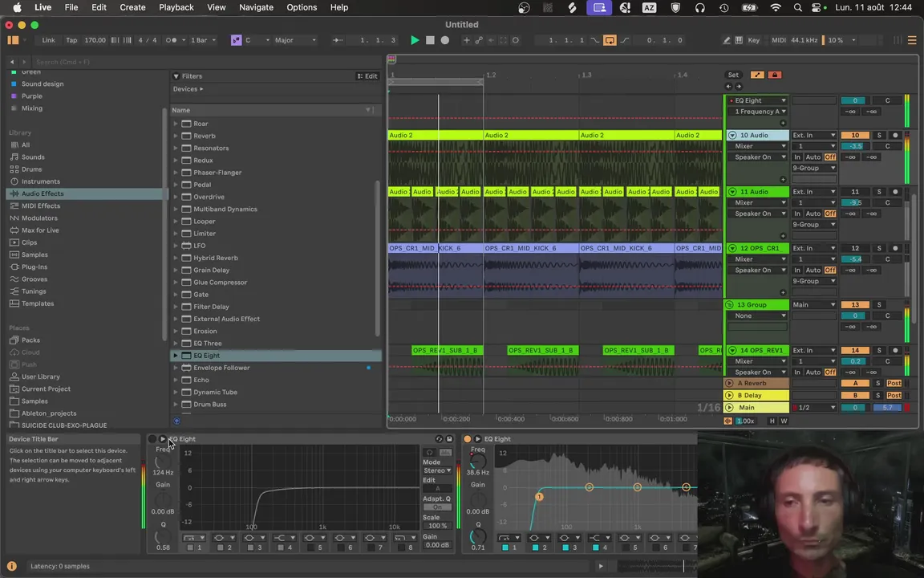The image size is (924, 578).
Task: Open Ext. In input dropdown on 10 Audio
Action: click(x=814, y=135)
